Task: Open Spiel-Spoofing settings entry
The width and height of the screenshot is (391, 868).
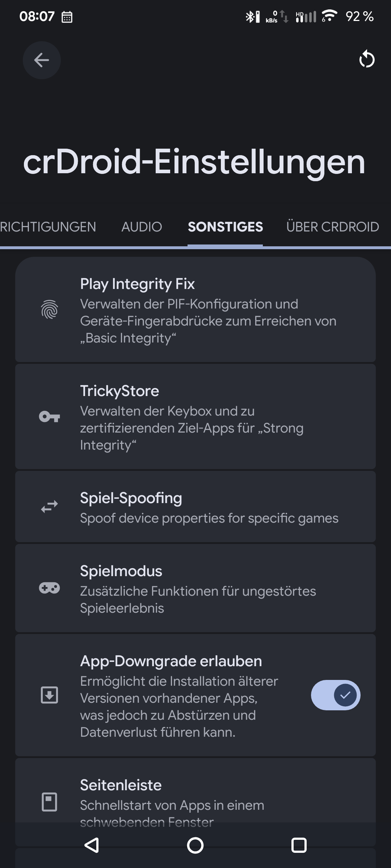Action: pyautogui.click(x=208, y=507)
